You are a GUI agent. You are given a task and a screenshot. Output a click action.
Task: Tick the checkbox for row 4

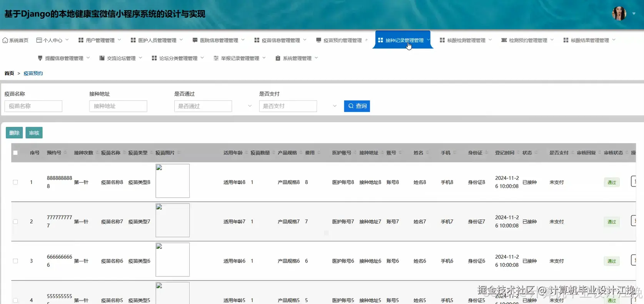point(15,300)
